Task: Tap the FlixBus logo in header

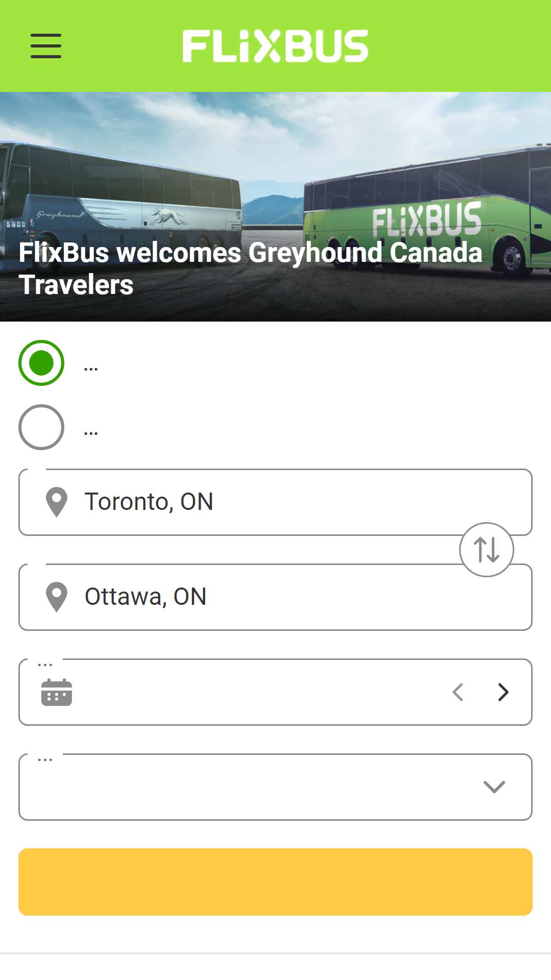Action: 275,46
